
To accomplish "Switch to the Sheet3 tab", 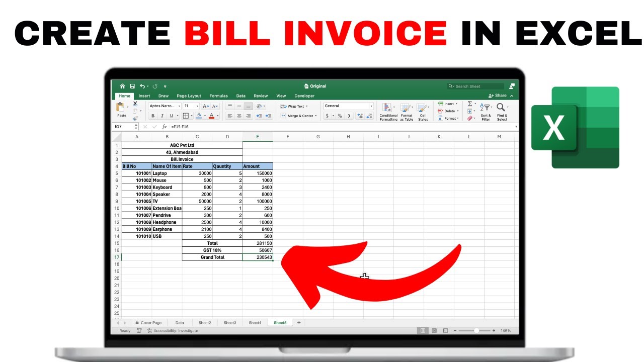I will pyautogui.click(x=230, y=323).
